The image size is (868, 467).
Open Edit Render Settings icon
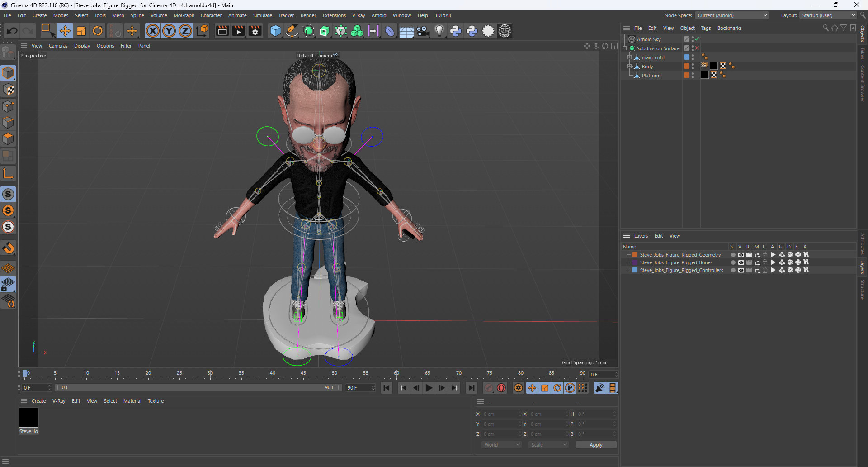point(255,31)
